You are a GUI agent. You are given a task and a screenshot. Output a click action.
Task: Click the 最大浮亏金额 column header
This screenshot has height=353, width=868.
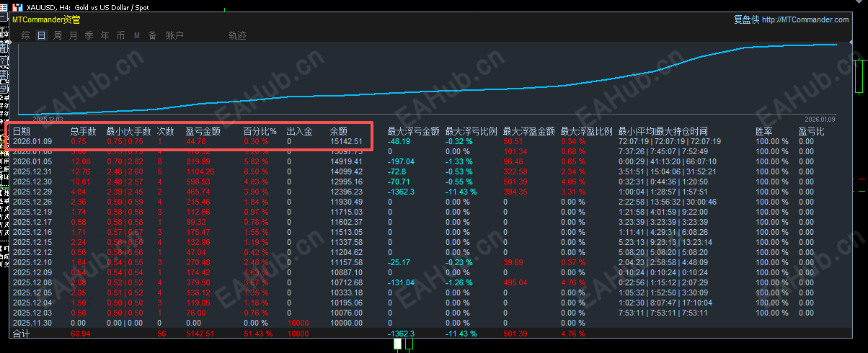(413, 132)
